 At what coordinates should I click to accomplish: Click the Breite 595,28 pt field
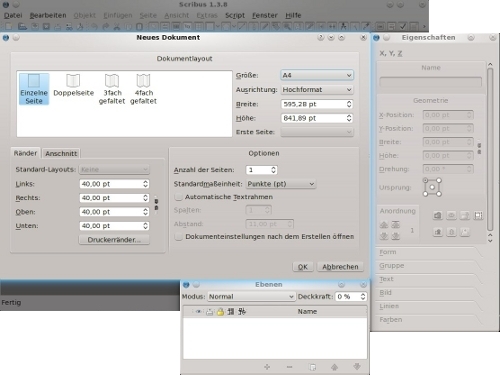point(317,104)
